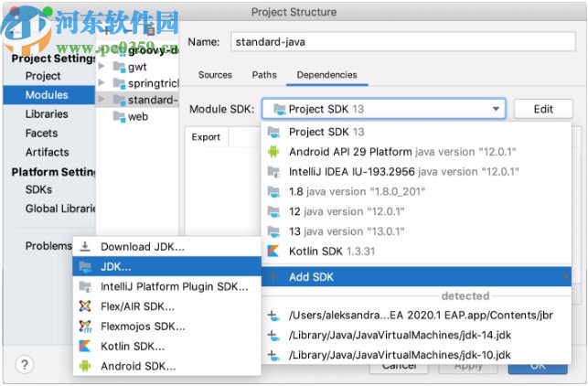Viewport: 588px width, 386px height.
Task: Click the Download JDK arrow icon
Action: (x=85, y=246)
